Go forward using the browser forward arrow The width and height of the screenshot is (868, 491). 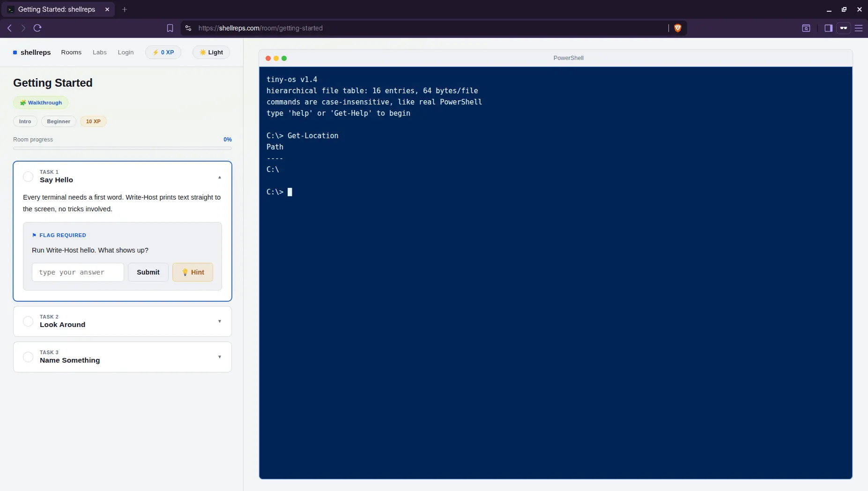(x=23, y=28)
